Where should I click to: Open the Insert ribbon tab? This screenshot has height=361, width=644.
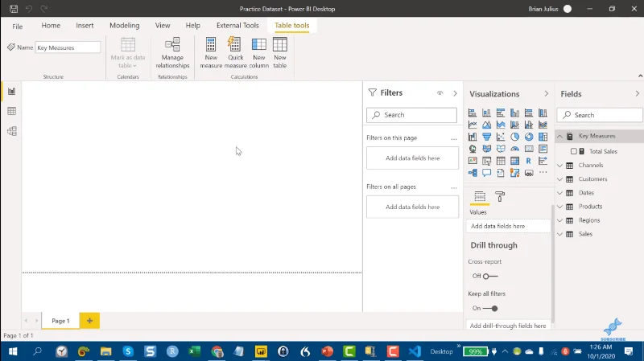tap(85, 26)
